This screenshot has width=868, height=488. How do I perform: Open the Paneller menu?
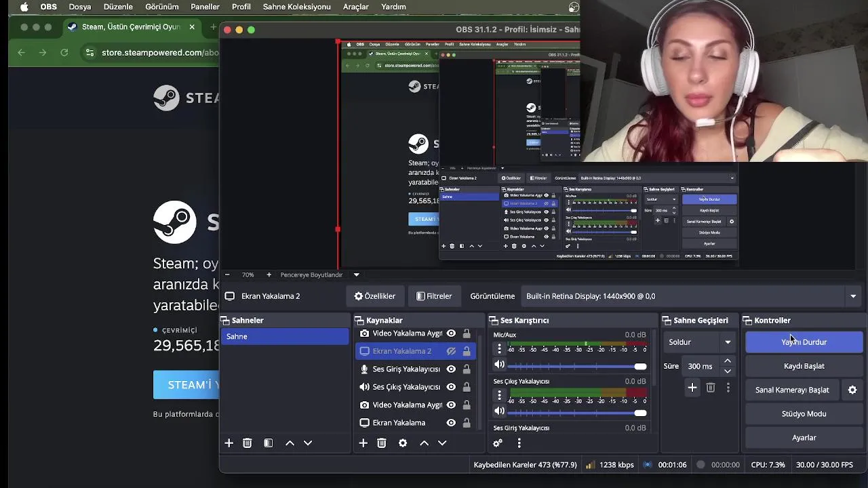(205, 7)
